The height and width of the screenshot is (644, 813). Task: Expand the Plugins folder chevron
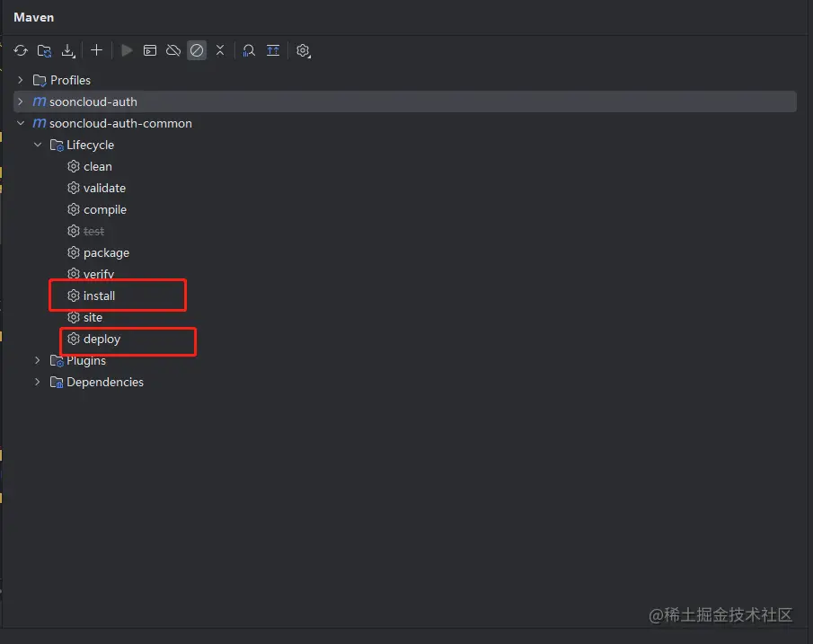tap(38, 360)
